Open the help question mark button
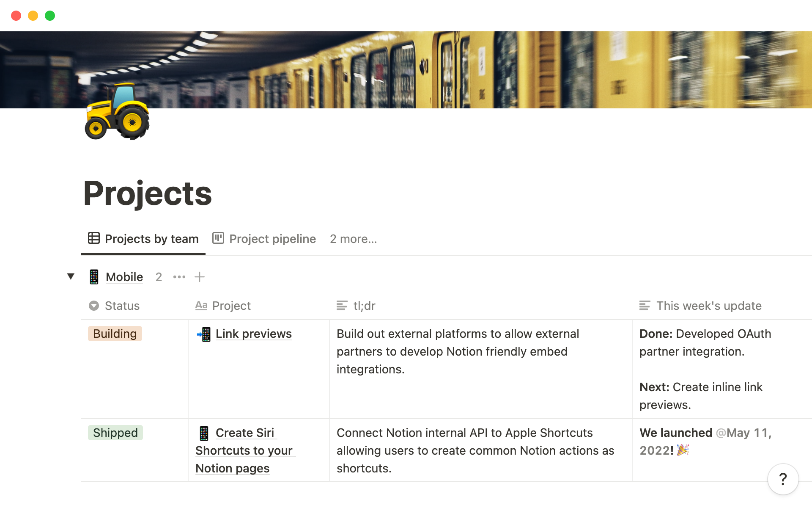812x508 pixels. coord(783,479)
